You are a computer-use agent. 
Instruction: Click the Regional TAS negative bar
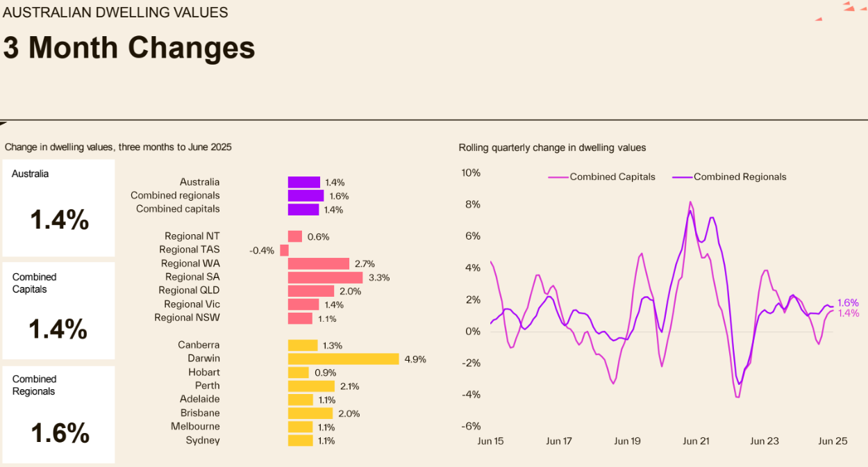pos(284,250)
